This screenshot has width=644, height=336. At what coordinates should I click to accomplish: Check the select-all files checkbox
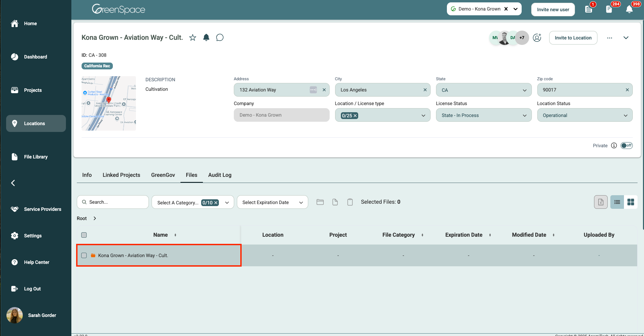(84, 235)
